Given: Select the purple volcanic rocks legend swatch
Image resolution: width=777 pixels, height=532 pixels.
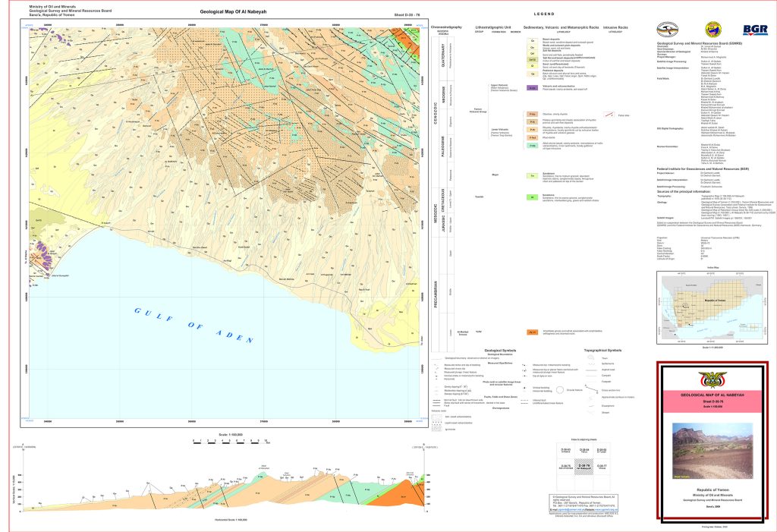Looking at the screenshot, I should pyautogui.click(x=533, y=89).
